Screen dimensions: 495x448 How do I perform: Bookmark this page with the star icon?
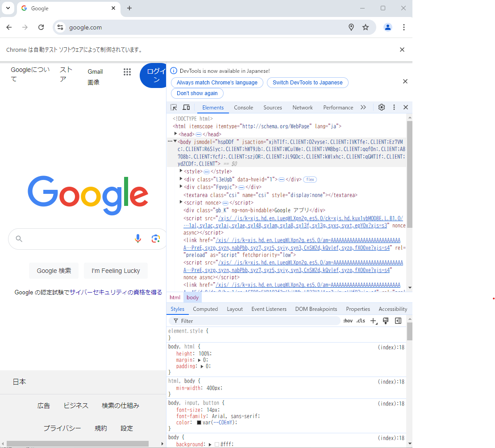366,27
